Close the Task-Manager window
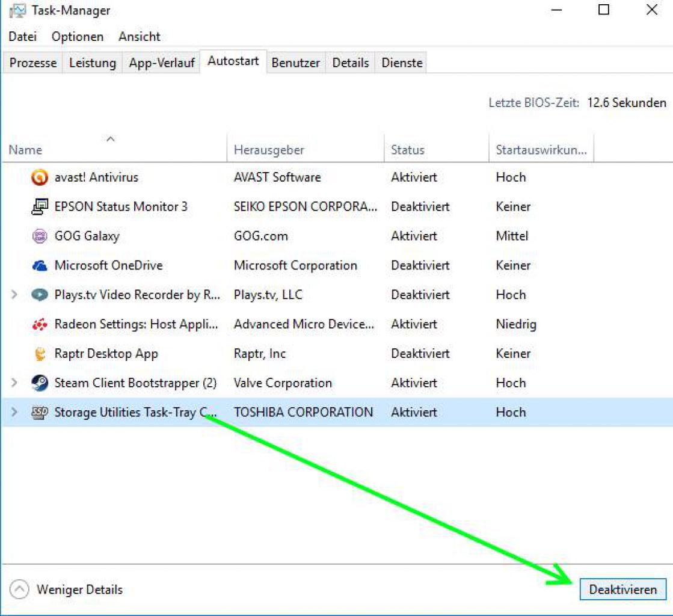Viewport: 673px width, 616px height. pyautogui.click(x=651, y=10)
